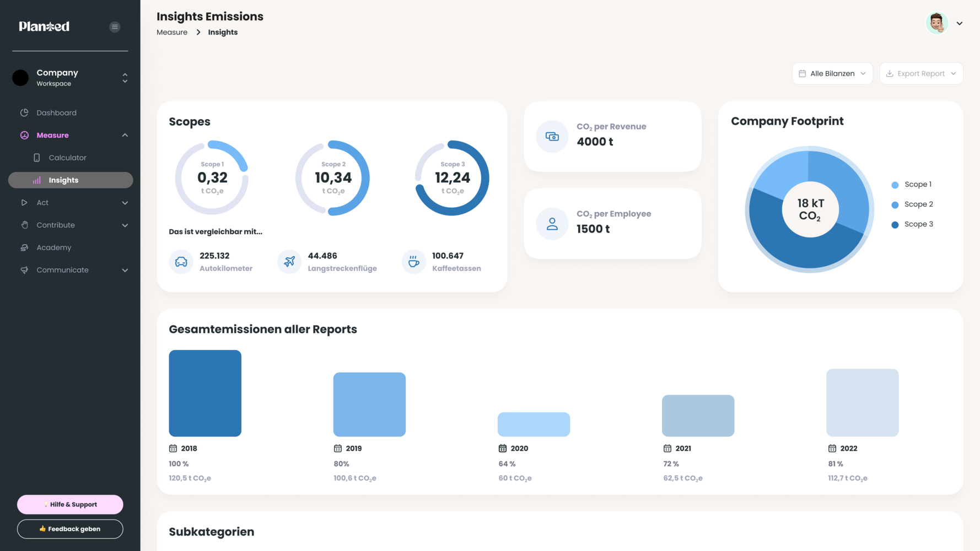Click the dark blue 2018 emissions bar

pyautogui.click(x=205, y=393)
